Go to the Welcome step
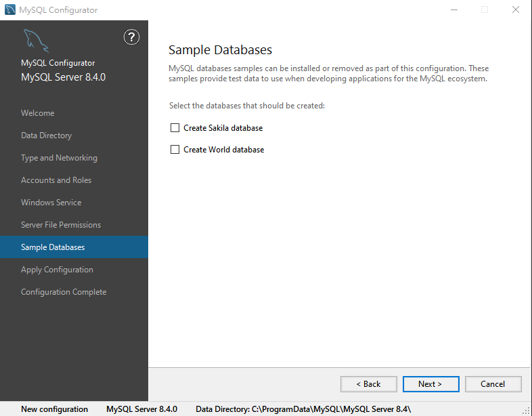The height and width of the screenshot is (416, 532). [x=38, y=113]
